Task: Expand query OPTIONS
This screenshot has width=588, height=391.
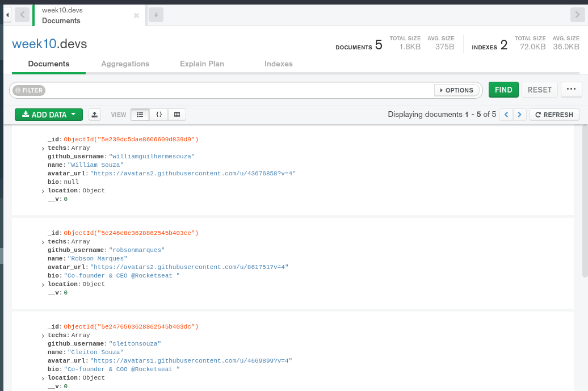Action: 456,90
